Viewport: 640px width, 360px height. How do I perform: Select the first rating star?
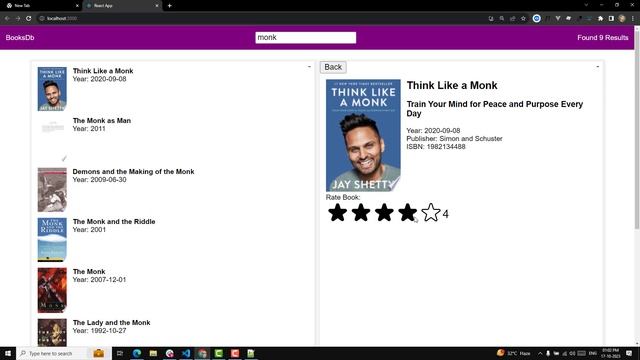338,213
